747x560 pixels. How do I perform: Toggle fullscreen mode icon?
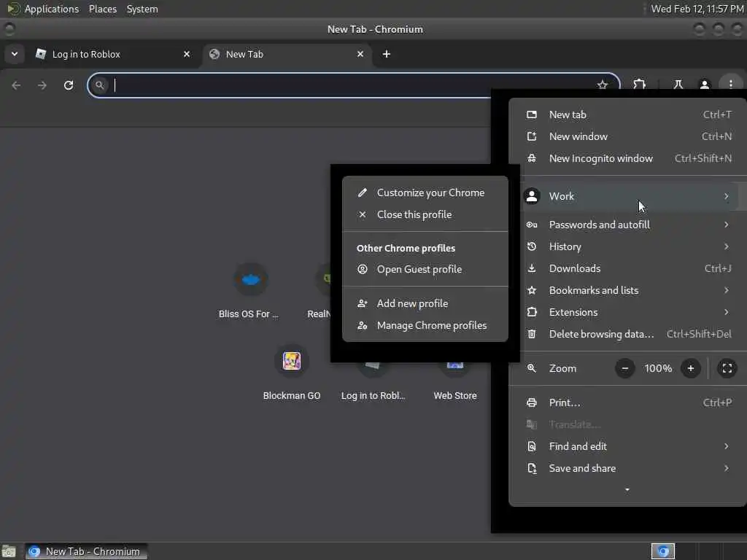pyautogui.click(x=727, y=368)
